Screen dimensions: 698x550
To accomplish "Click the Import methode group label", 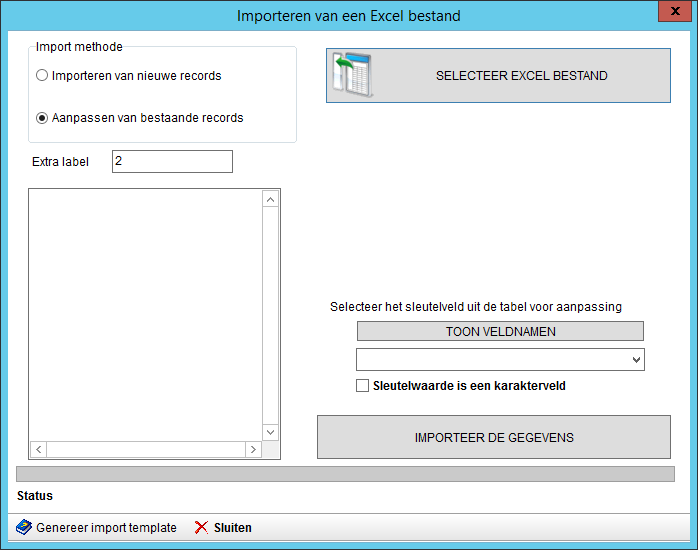I will (x=79, y=47).
